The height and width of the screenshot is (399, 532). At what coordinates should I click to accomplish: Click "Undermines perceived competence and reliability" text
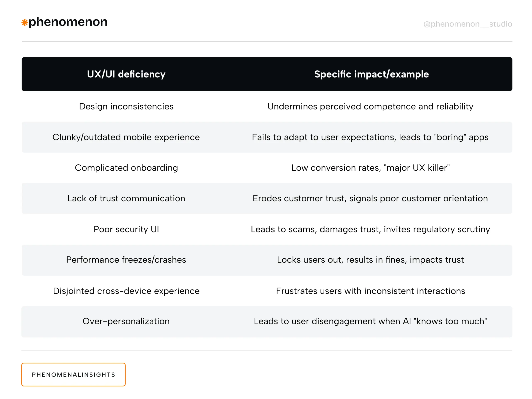pyautogui.click(x=370, y=106)
